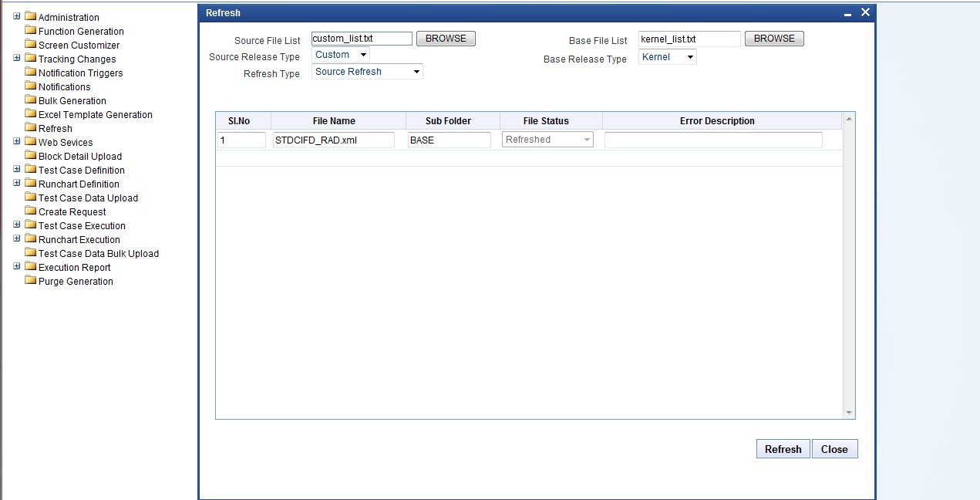Click the Notification Triggers folder icon
The image size is (980, 500).
point(31,72)
